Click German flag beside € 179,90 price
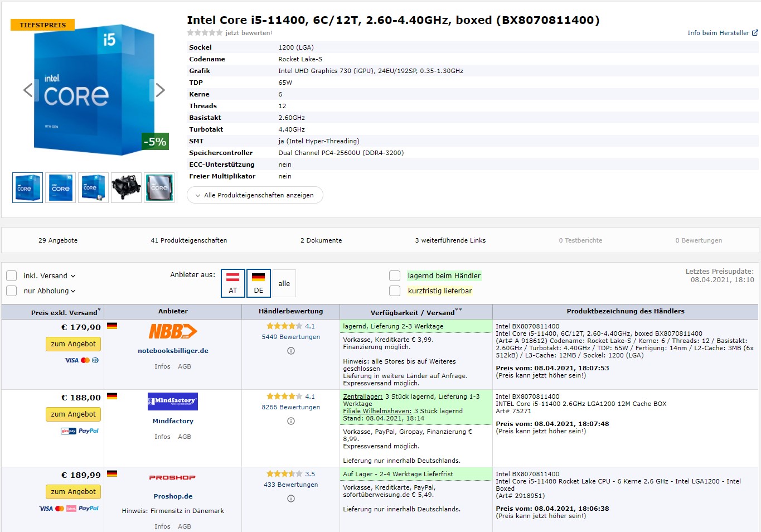 coord(112,326)
